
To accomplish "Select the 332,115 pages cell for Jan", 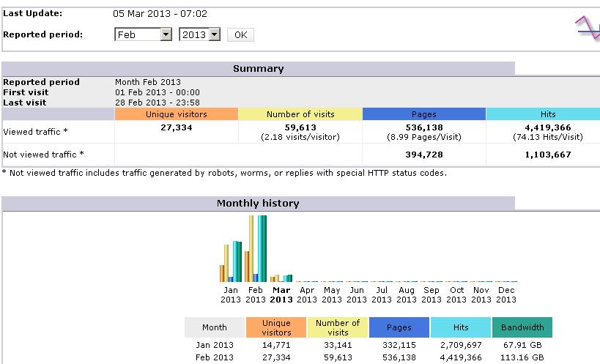I will click(x=399, y=345).
